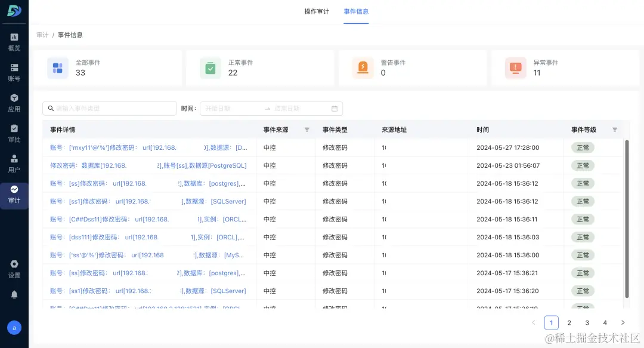Click 正常 tag in 2024-05-27 17:28:00 row
This screenshot has width=644, height=348.
click(x=583, y=147)
